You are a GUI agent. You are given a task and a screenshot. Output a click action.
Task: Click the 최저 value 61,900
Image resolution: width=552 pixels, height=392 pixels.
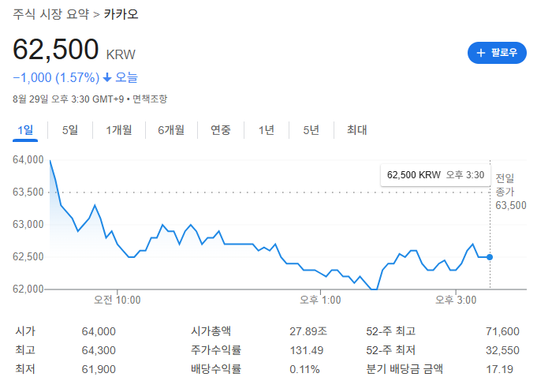click(x=99, y=369)
